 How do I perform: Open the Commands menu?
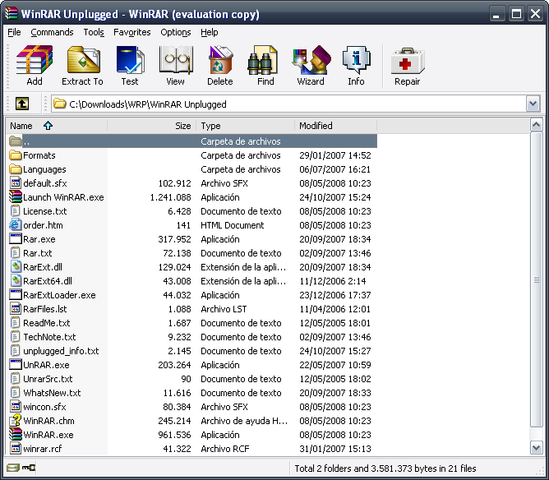(52, 32)
